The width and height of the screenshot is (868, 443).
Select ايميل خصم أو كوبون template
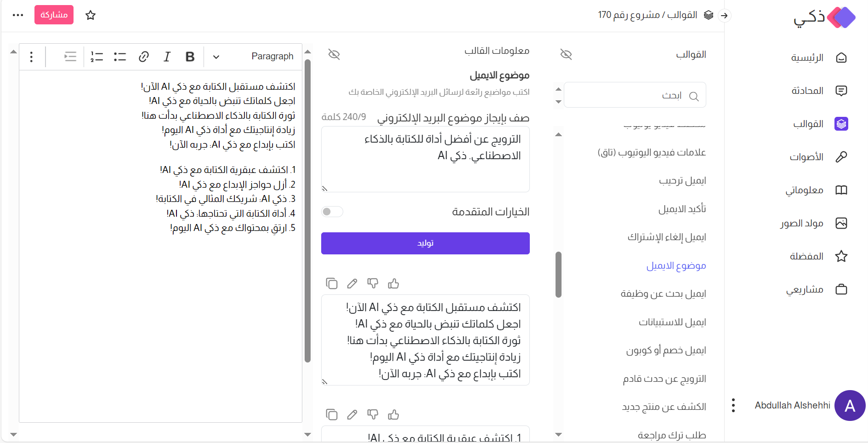point(666,350)
